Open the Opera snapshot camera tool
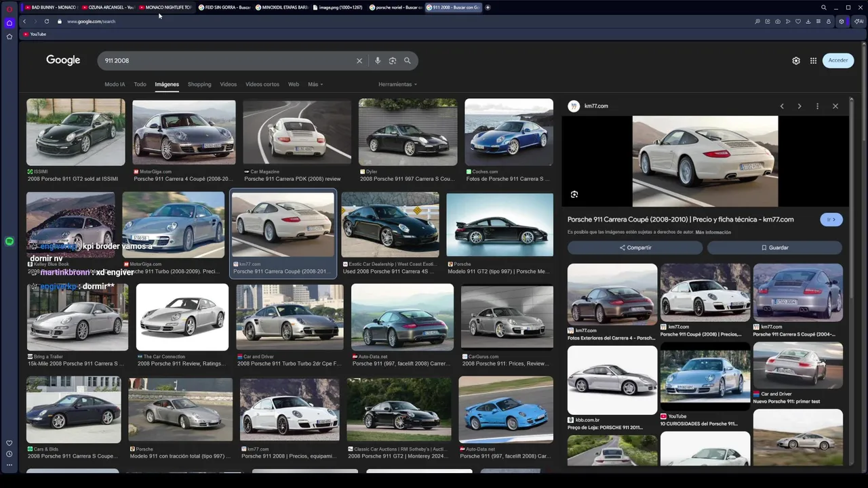Image resolution: width=868 pixels, height=488 pixels. (778, 21)
